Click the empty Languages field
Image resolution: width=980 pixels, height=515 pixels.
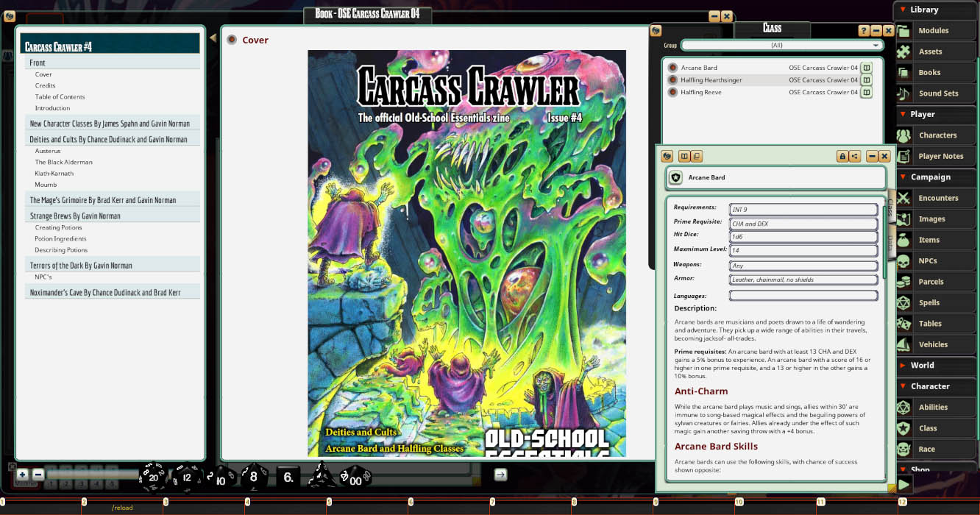803,296
